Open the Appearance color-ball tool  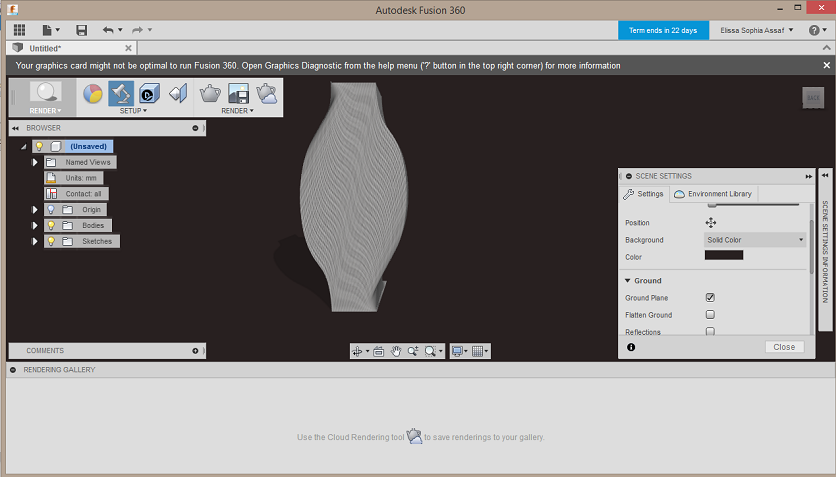(x=93, y=94)
